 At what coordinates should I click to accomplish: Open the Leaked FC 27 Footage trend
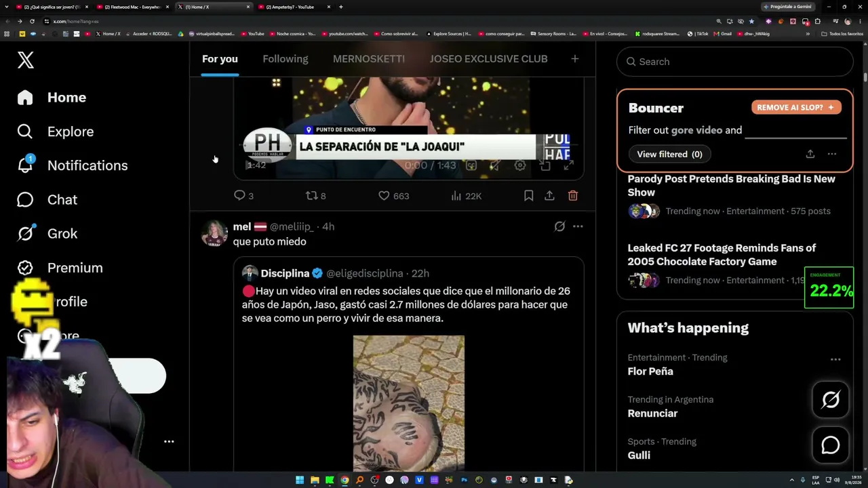coord(722,255)
